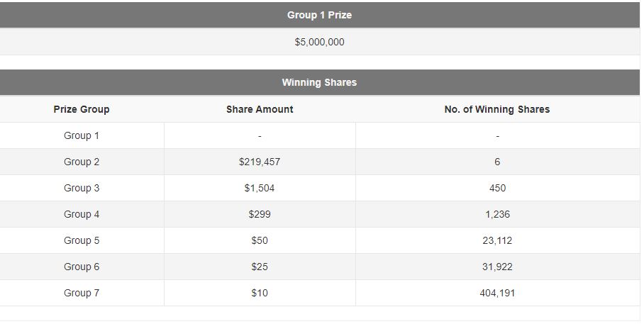Image resolution: width=644 pixels, height=324 pixels.
Task: Select the Group 7 row label
Action: coord(82,294)
